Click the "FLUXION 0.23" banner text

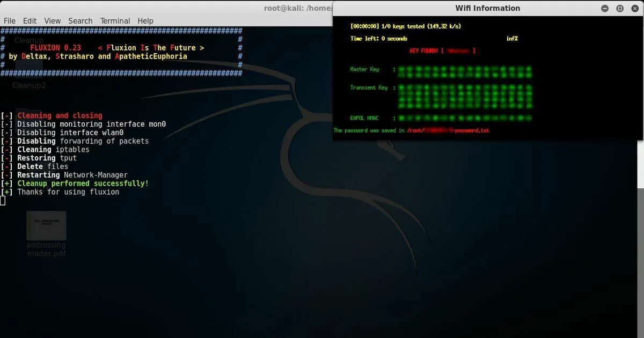coord(56,48)
